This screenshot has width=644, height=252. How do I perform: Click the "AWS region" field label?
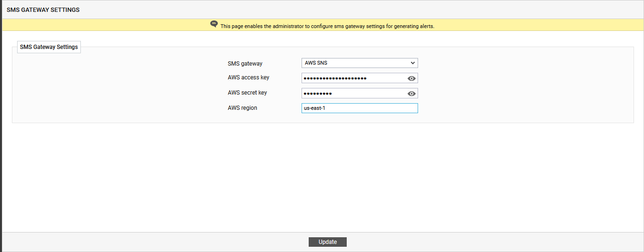pyautogui.click(x=243, y=108)
